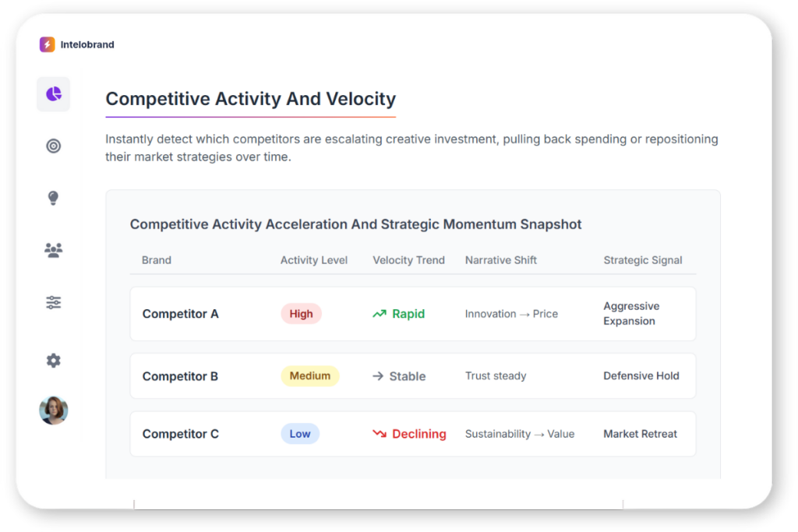Click the Strategic Signal column header
This screenshot has width=798, height=532.
click(642, 260)
